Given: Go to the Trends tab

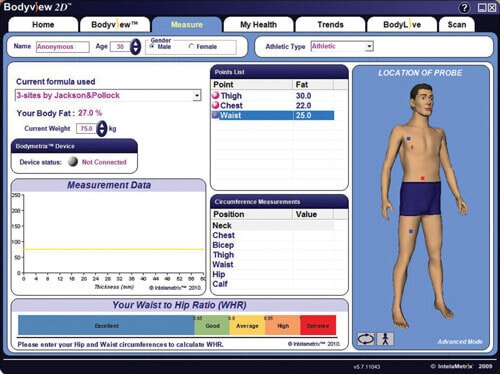Looking at the screenshot, I should [330, 25].
